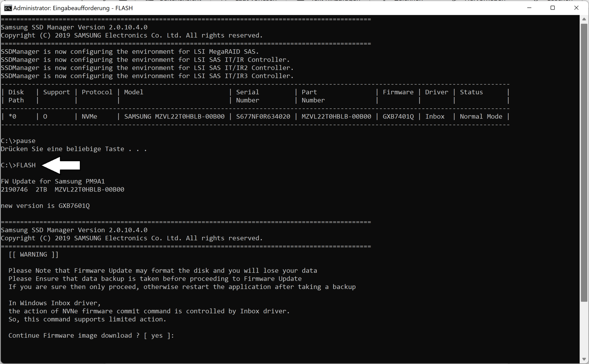This screenshot has height=364, width=589.
Task: Click the vertical scrollbar thumb
Action: (x=584, y=162)
